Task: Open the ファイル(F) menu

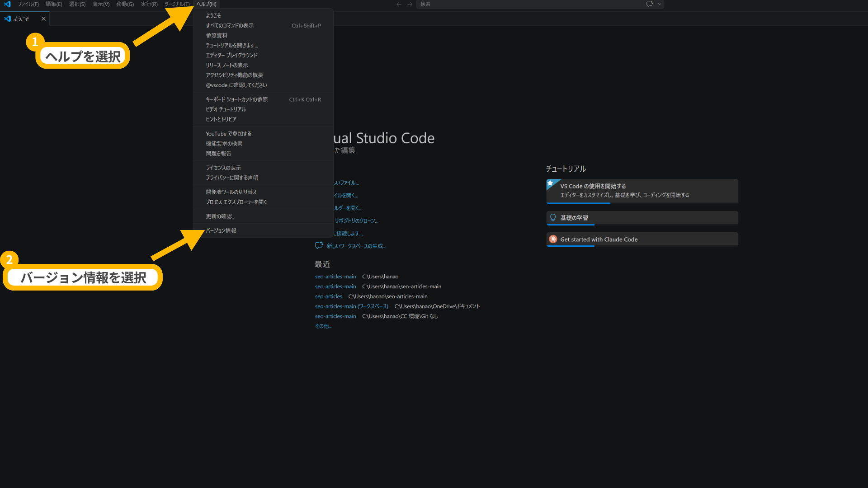Action: point(28,4)
